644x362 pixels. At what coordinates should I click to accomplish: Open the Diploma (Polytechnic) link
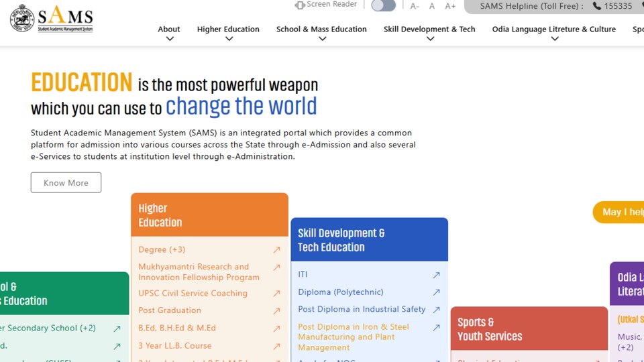(341, 292)
